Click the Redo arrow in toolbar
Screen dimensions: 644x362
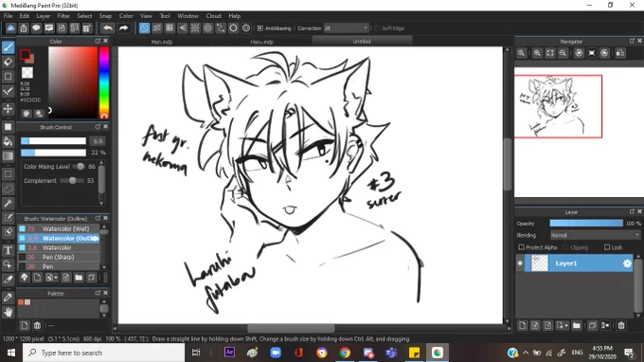point(123,27)
